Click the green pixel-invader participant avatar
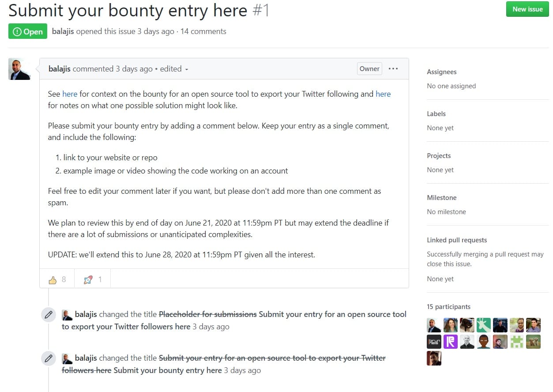 pyautogui.click(x=516, y=341)
